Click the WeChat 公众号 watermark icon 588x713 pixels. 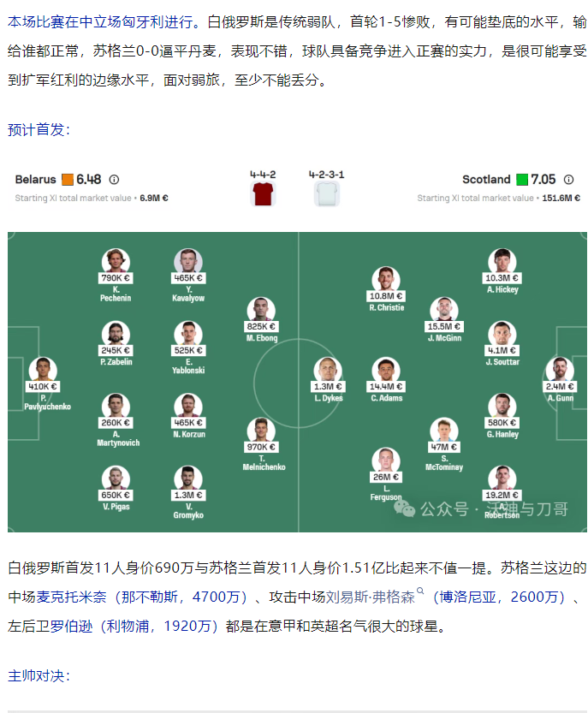(404, 509)
